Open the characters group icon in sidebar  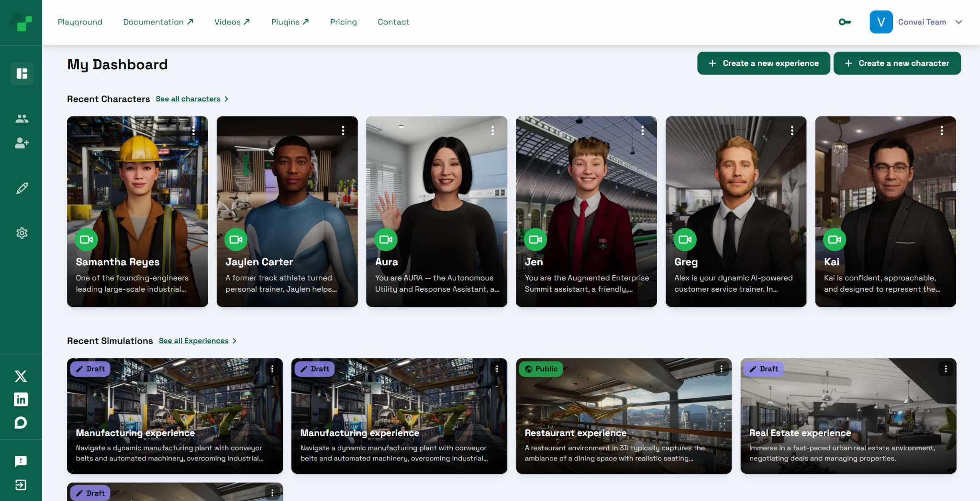pos(22,119)
